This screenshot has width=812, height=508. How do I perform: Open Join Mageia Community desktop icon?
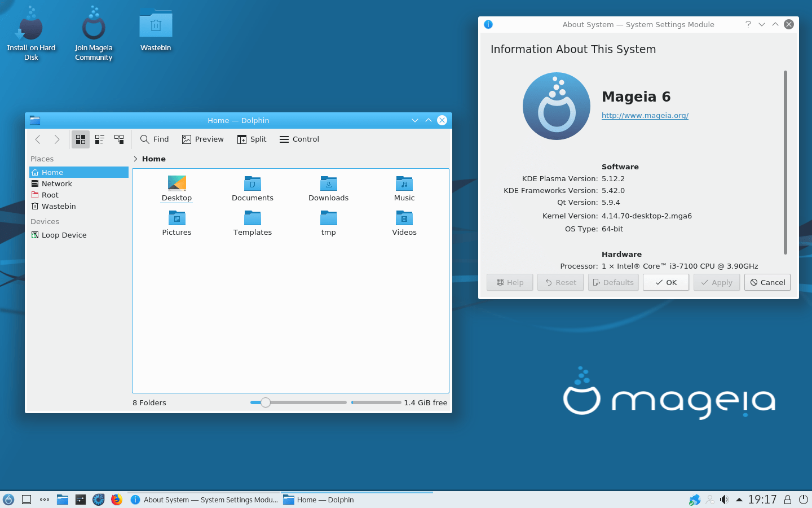pyautogui.click(x=94, y=34)
